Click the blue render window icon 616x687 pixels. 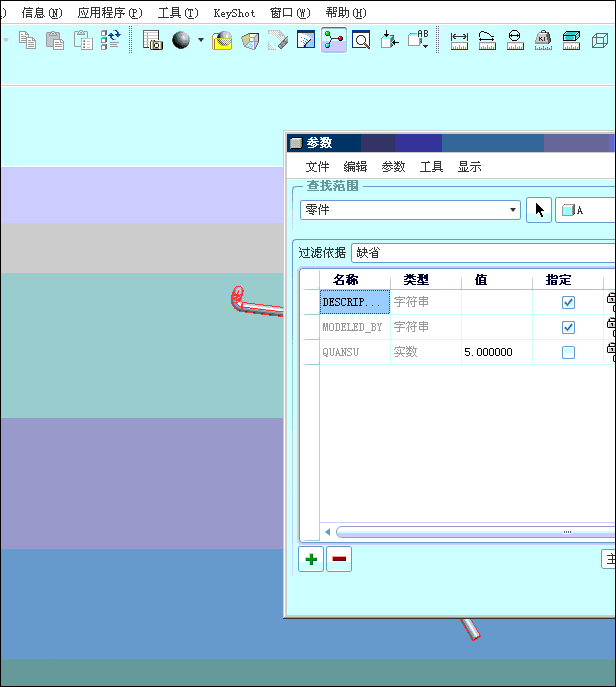click(306, 39)
